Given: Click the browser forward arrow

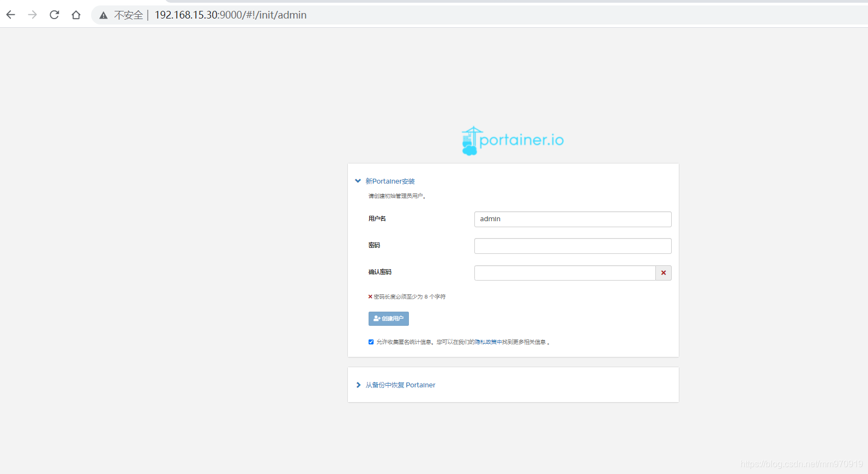Looking at the screenshot, I should click(33, 15).
